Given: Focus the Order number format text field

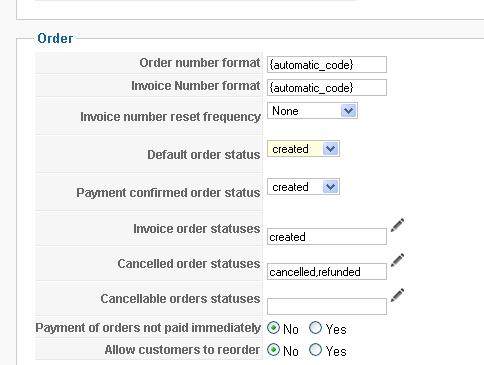Looking at the screenshot, I should tap(327, 64).
